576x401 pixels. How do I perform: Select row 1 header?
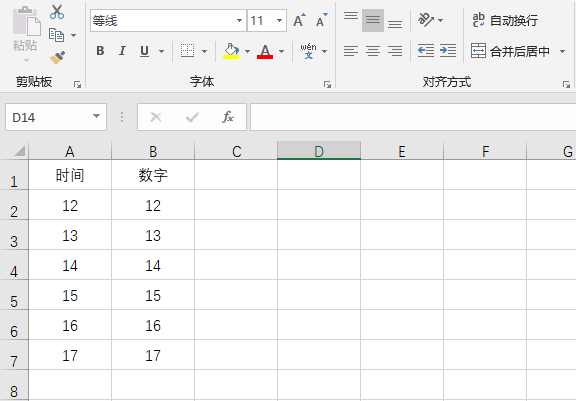click(x=14, y=175)
